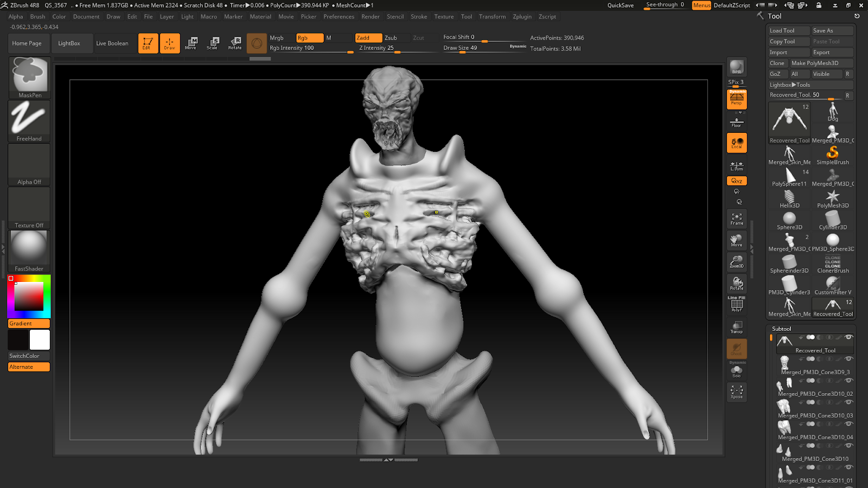
Task: Select the PolySphere11 tool
Action: pyautogui.click(x=789, y=177)
